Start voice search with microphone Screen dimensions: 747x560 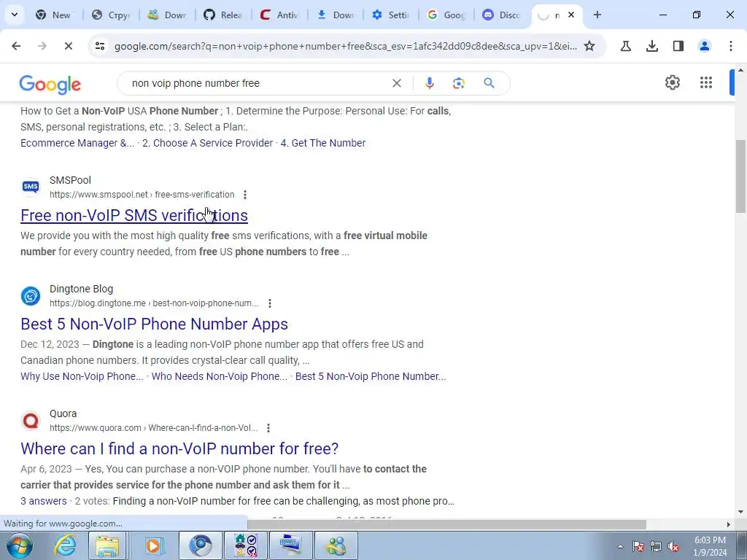coord(429,83)
